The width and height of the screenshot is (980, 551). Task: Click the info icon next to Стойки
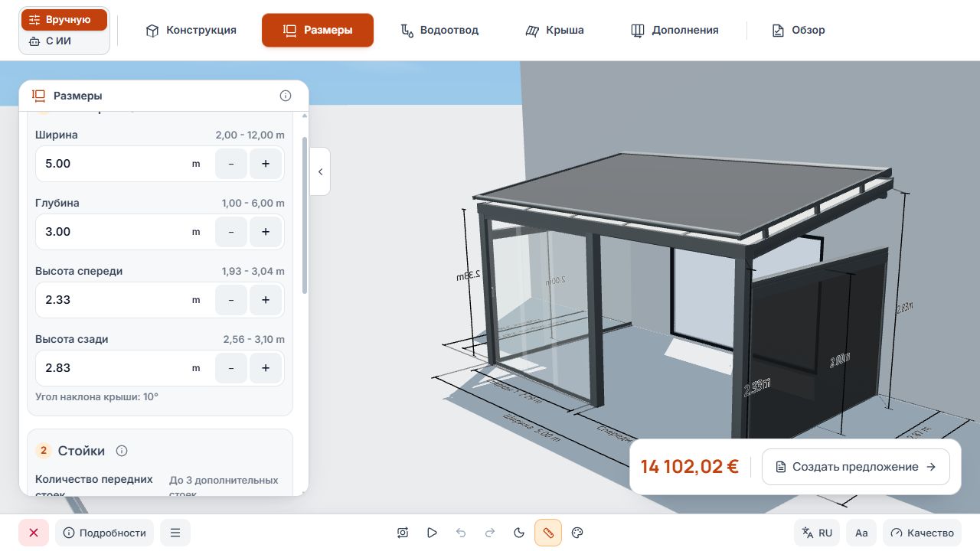[122, 451]
